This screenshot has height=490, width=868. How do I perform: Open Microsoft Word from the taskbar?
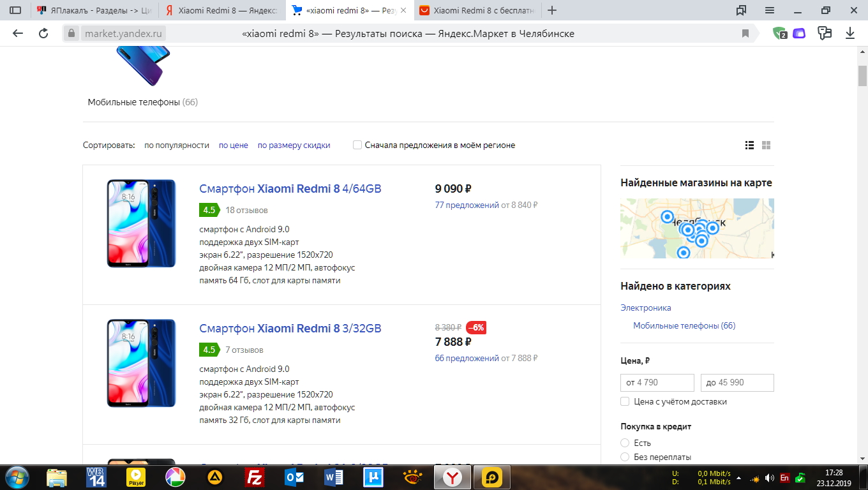coord(334,477)
